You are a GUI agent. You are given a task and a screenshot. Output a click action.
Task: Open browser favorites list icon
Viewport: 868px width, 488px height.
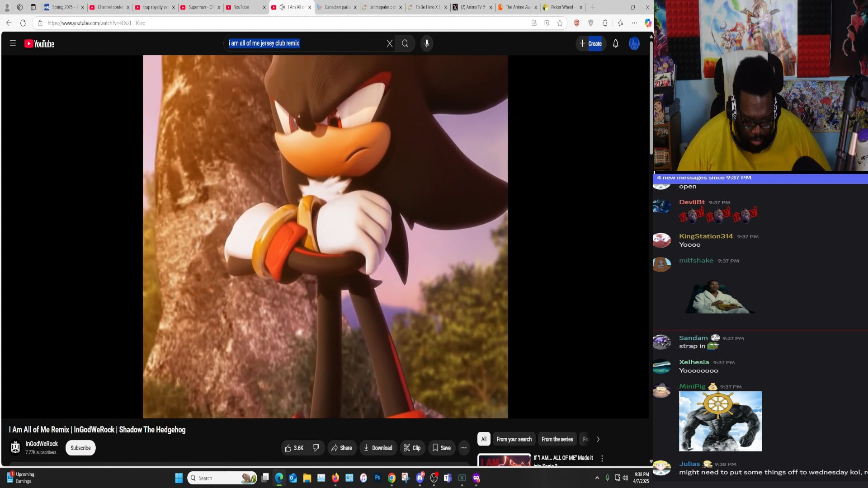(x=620, y=23)
